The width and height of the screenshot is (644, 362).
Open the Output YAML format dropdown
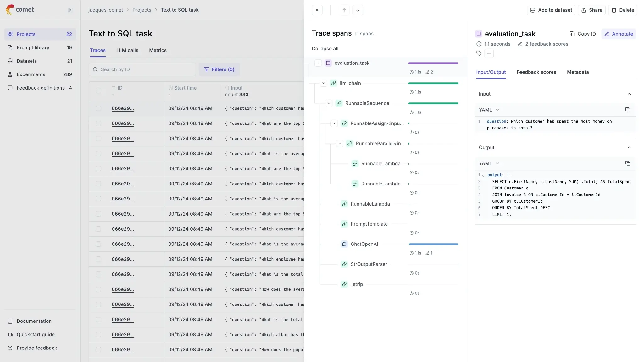(489, 163)
